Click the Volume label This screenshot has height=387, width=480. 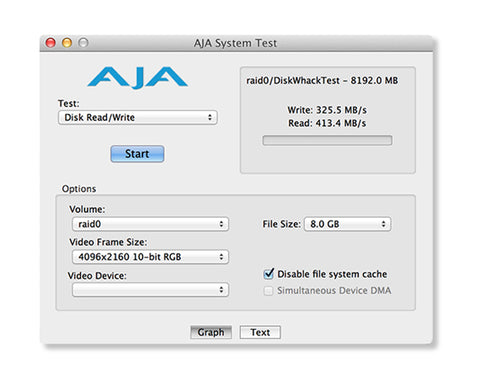tap(87, 210)
